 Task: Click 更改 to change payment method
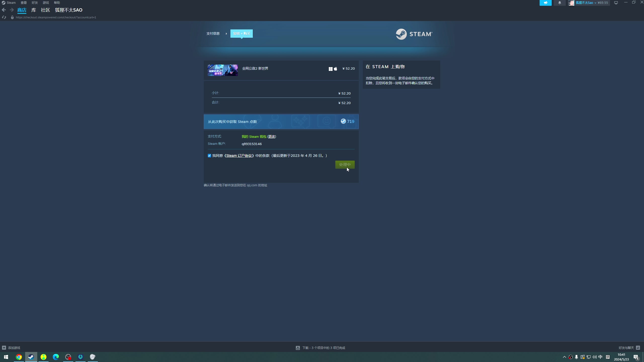click(x=271, y=137)
